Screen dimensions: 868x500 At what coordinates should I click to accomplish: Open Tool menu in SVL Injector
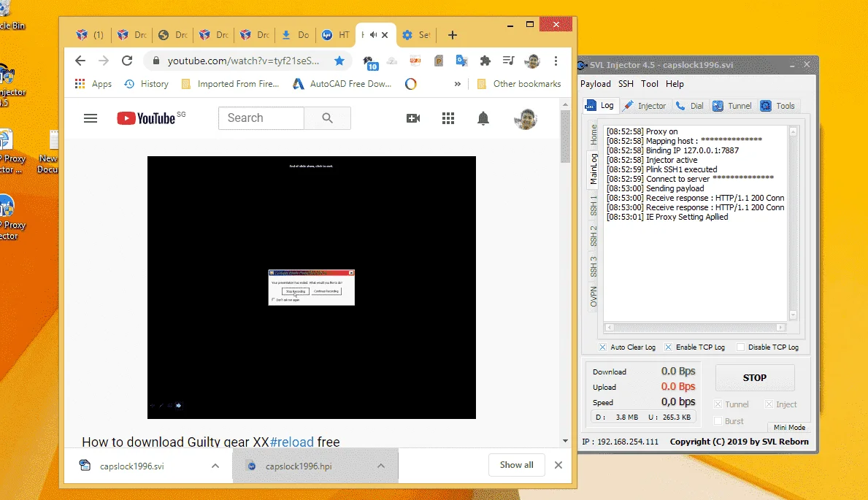649,84
